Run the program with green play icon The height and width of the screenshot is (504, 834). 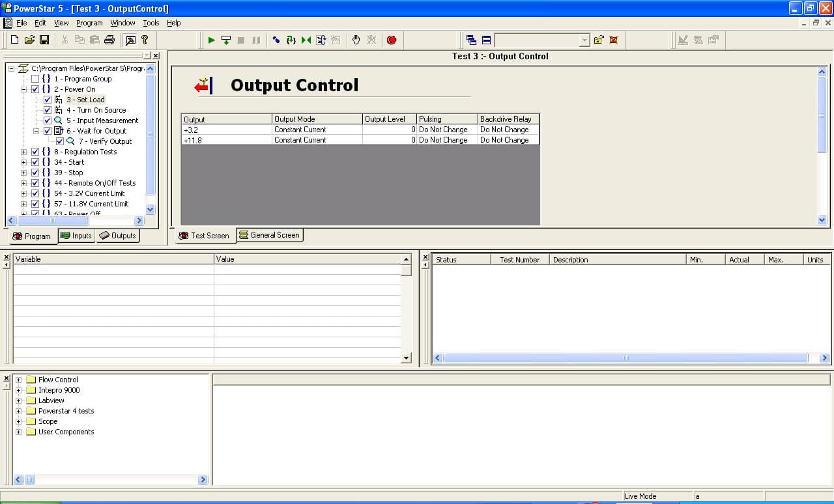211,40
